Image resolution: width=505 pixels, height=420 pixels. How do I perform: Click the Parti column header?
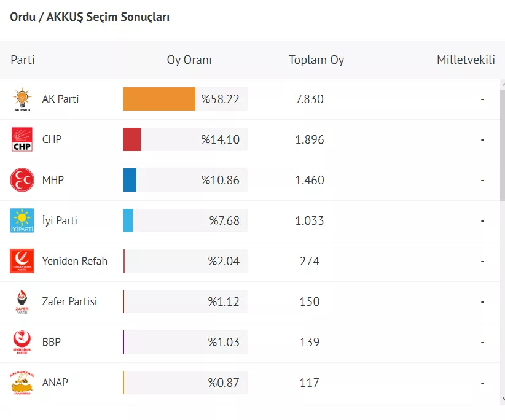click(23, 60)
